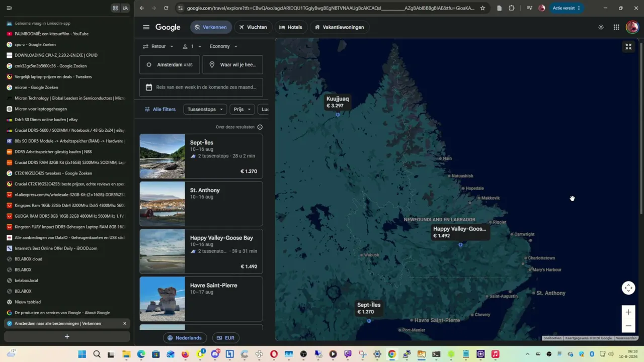
Task: Switch to the 'Nieuw tabblad' tab
Action: coord(67,302)
